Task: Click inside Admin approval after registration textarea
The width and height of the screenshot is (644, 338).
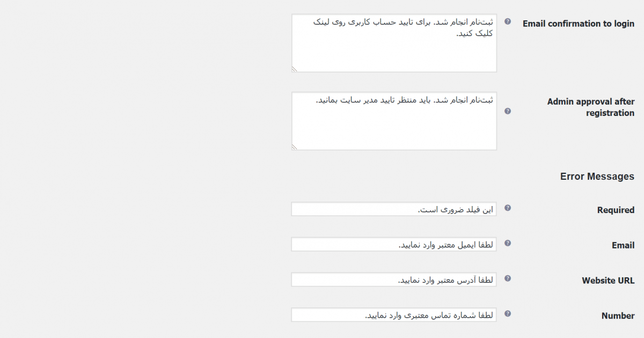Action: tap(394, 121)
